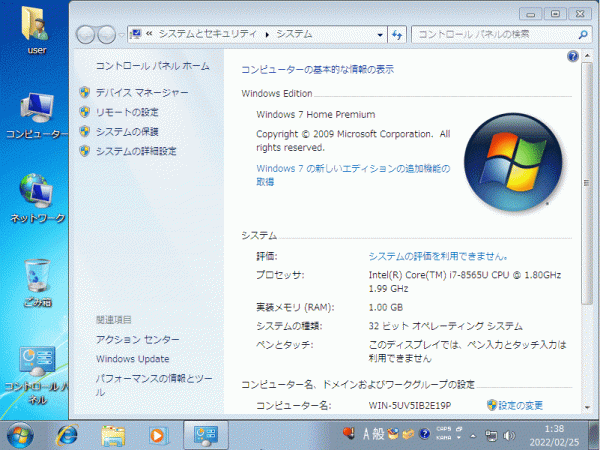Open システムの詳細設定 link
The image size is (600, 450).
pyautogui.click(x=136, y=151)
